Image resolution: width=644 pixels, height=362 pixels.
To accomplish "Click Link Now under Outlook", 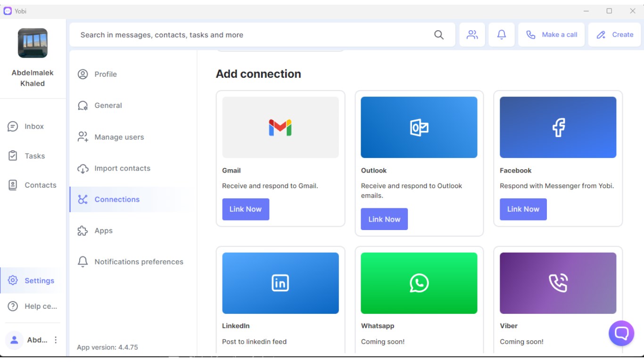I will [384, 219].
